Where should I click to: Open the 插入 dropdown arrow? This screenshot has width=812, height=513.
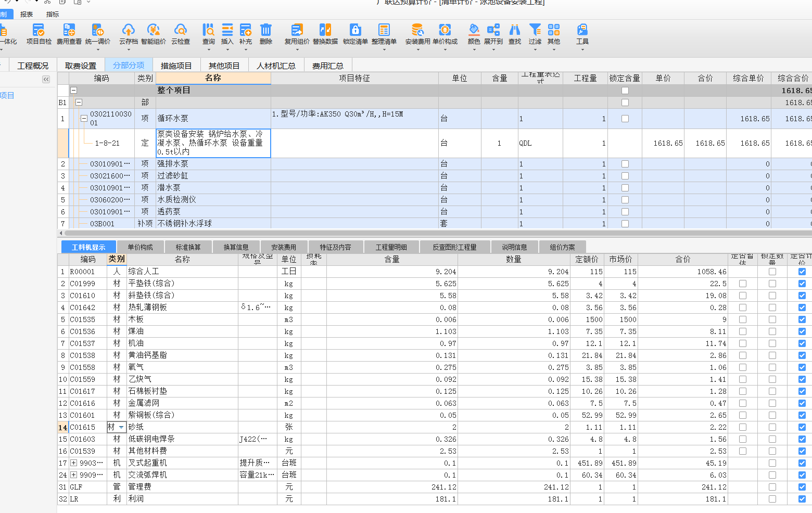227,50
